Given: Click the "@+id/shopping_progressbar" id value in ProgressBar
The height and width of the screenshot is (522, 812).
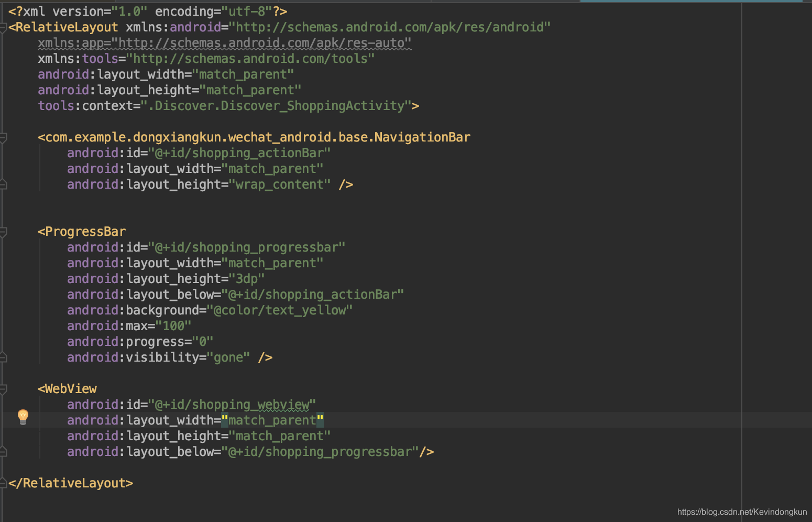Looking at the screenshot, I should 247,247.
